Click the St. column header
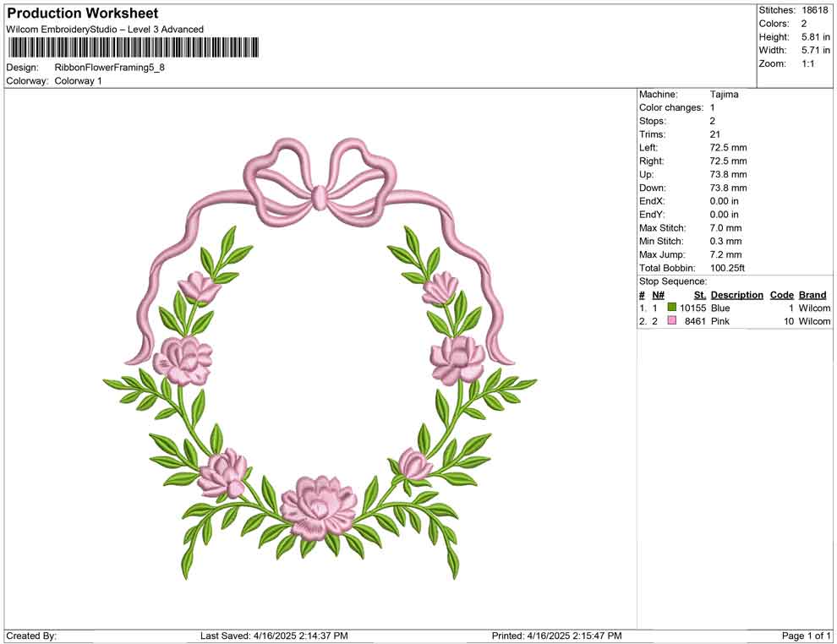This screenshot has height=644, width=837. pyautogui.click(x=699, y=295)
